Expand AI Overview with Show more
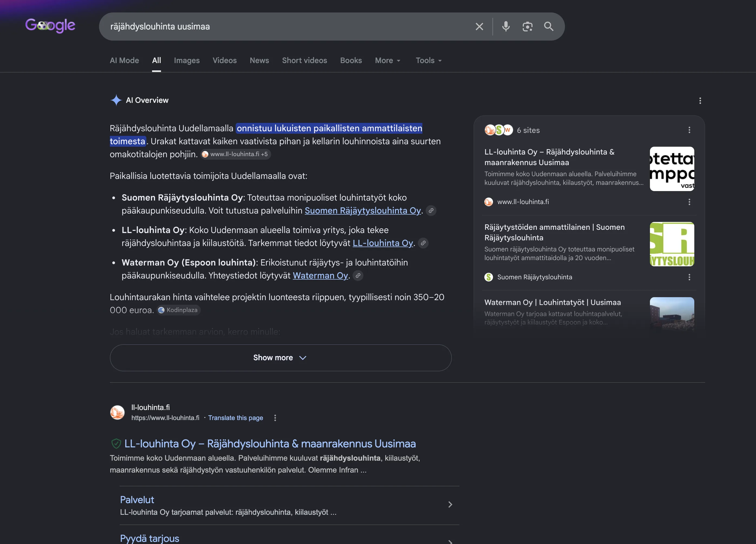 (x=281, y=358)
